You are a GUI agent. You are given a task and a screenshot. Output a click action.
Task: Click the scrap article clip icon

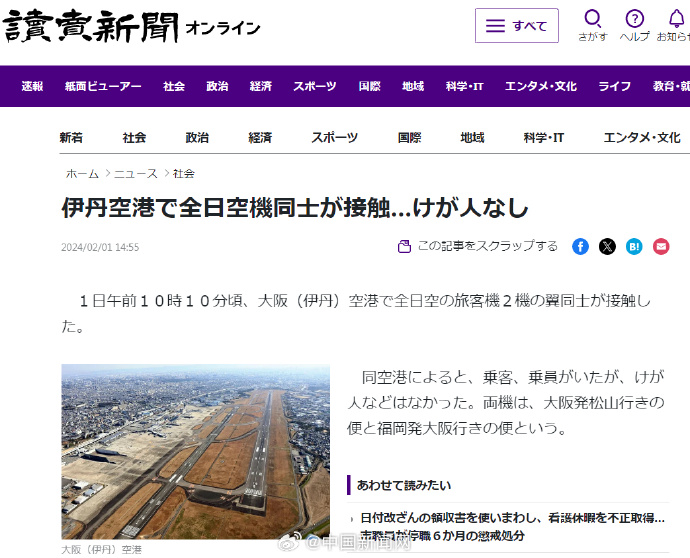(404, 246)
